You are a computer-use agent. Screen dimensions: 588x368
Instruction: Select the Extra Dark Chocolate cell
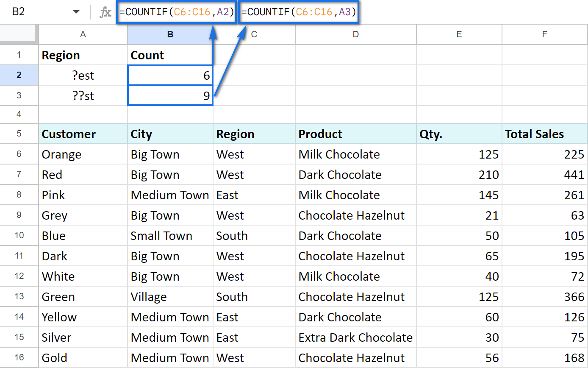pyautogui.click(x=355, y=337)
